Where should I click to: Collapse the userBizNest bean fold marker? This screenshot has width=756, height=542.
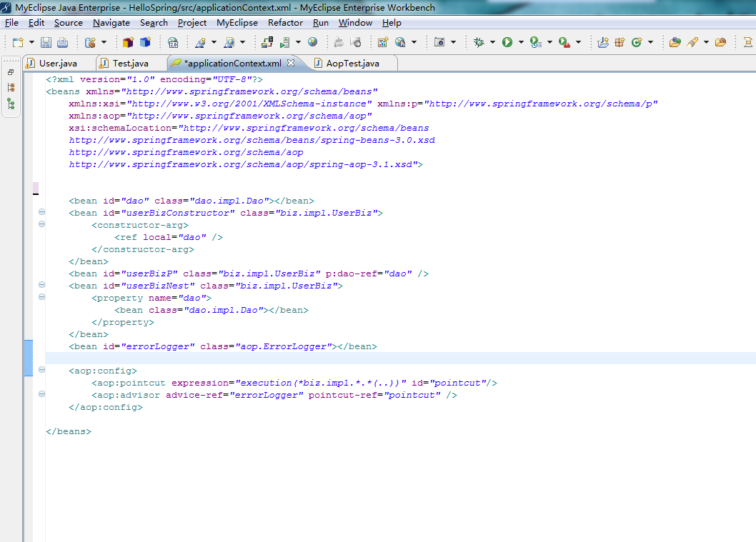pos(42,285)
